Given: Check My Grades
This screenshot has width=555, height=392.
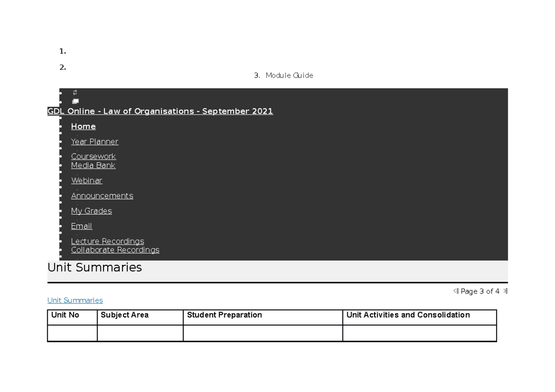Looking at the screenshot, I should 91,211.
